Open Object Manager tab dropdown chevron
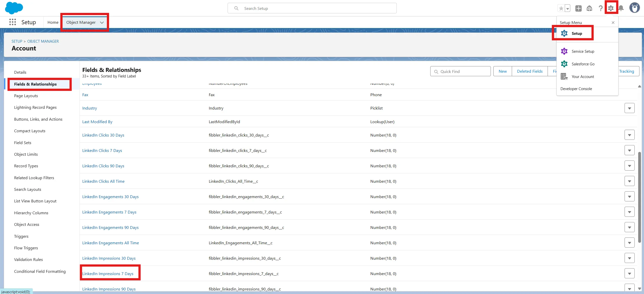644x294 pixels. pos(102,22)
